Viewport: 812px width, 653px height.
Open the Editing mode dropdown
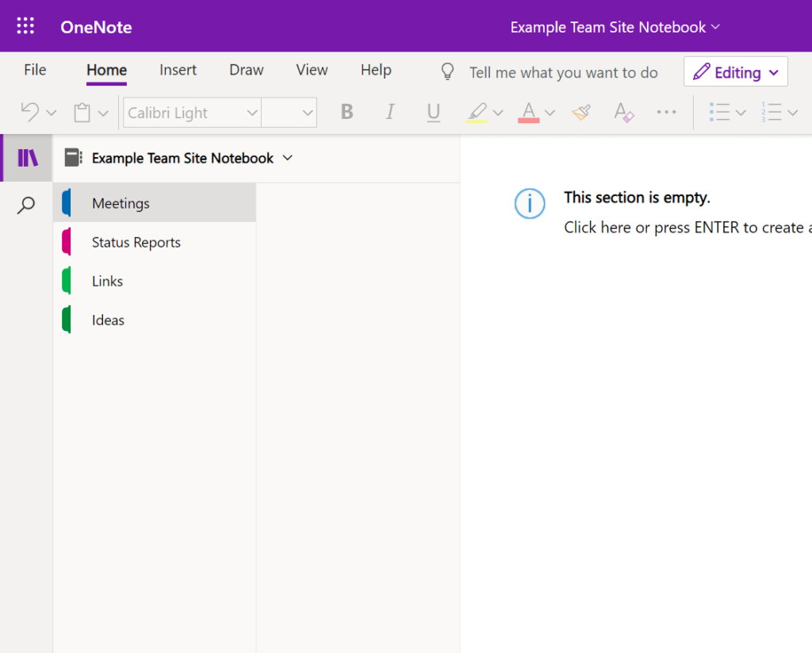point(735,71)
